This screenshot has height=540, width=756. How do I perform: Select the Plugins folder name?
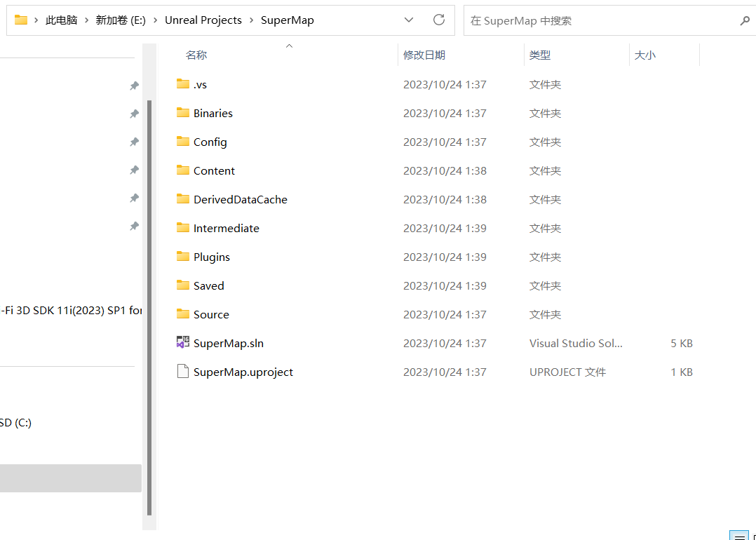[212, 257]
